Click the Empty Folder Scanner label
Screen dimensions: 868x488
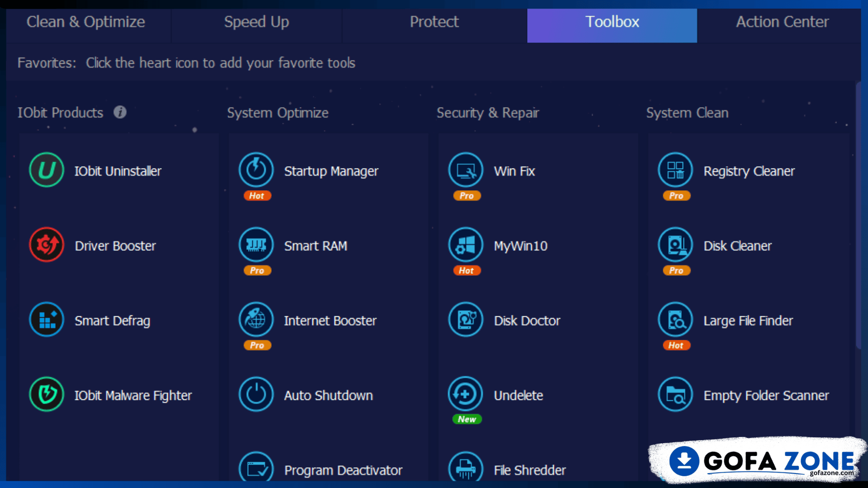766,396
